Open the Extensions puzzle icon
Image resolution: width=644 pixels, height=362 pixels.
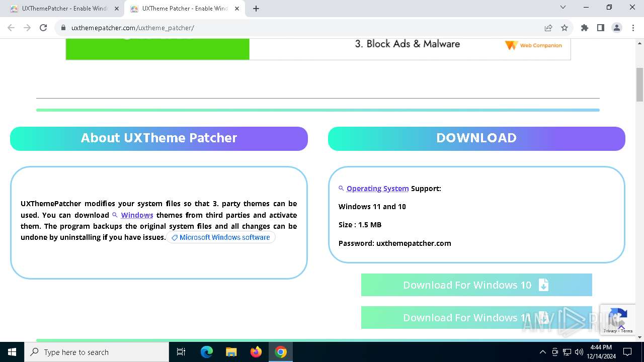[585, 28]
